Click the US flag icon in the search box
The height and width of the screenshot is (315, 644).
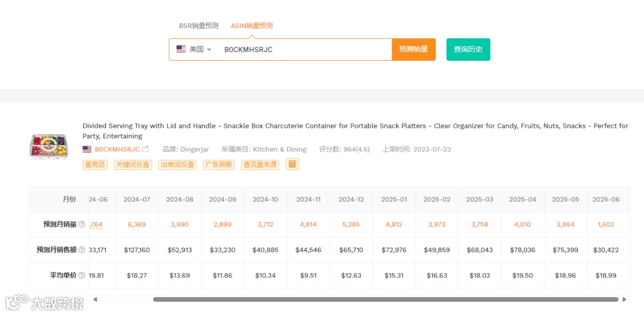181,50
